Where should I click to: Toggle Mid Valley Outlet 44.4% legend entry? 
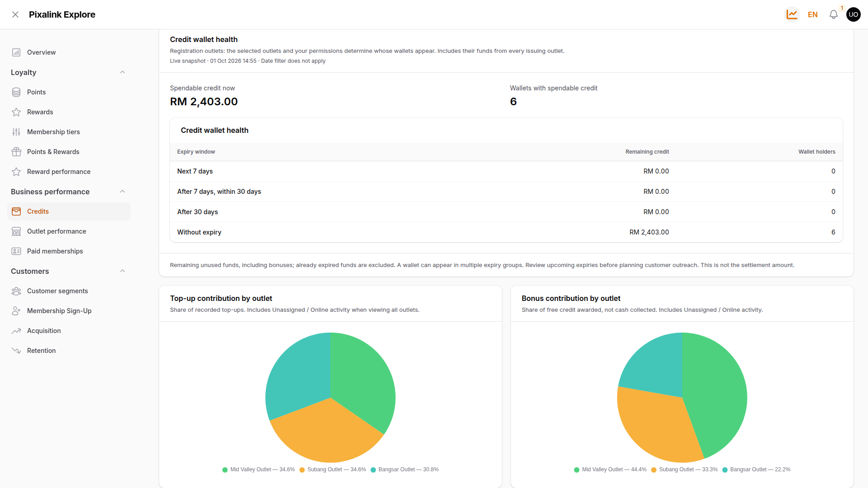(610, 469)
